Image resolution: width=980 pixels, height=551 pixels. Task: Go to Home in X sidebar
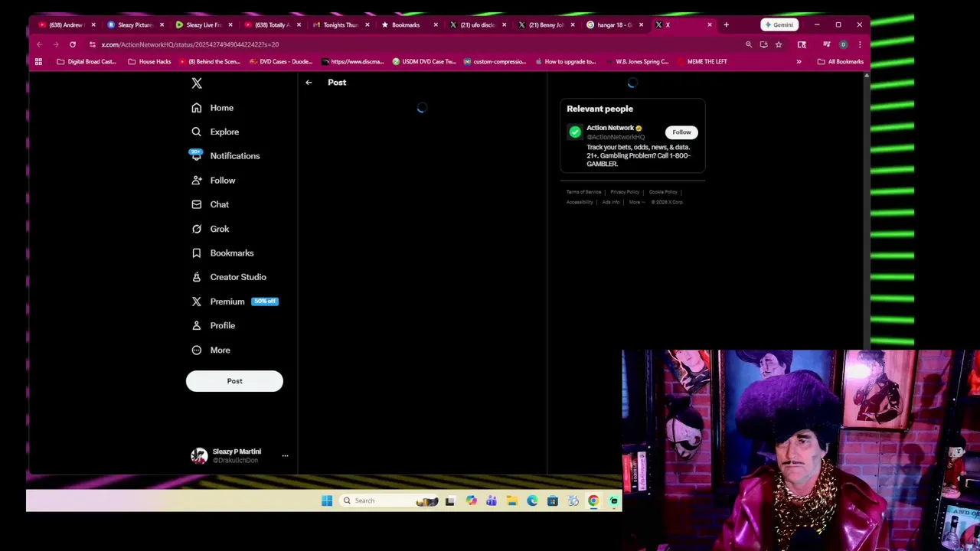pyautogui.click(x=213, y=108)
